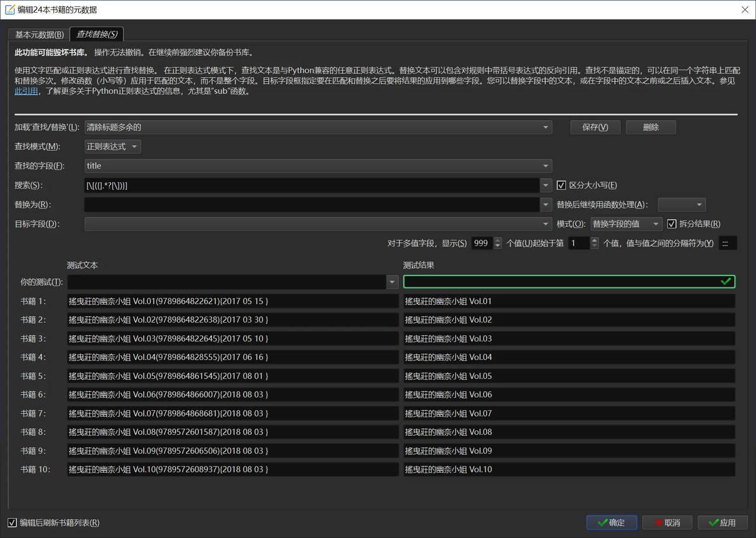
Task: Click 书籍 7 test text Vol.07
Action: pyautogui.click(x=232, y=413)
